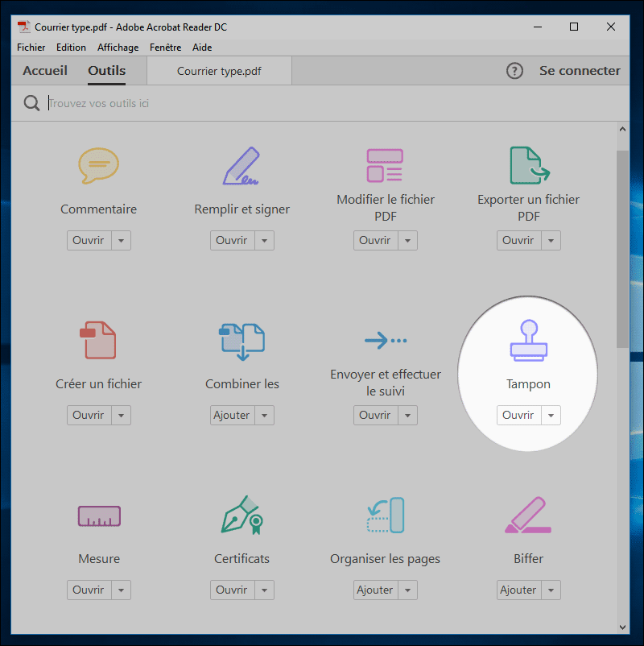
Task: Expand the Biffer dropdown arrow
Action: (551, 590)
